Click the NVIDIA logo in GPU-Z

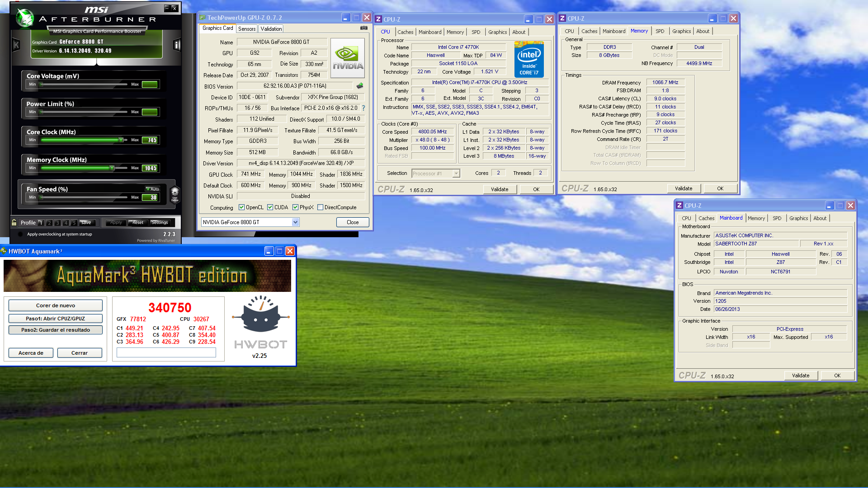click(348, 58)
